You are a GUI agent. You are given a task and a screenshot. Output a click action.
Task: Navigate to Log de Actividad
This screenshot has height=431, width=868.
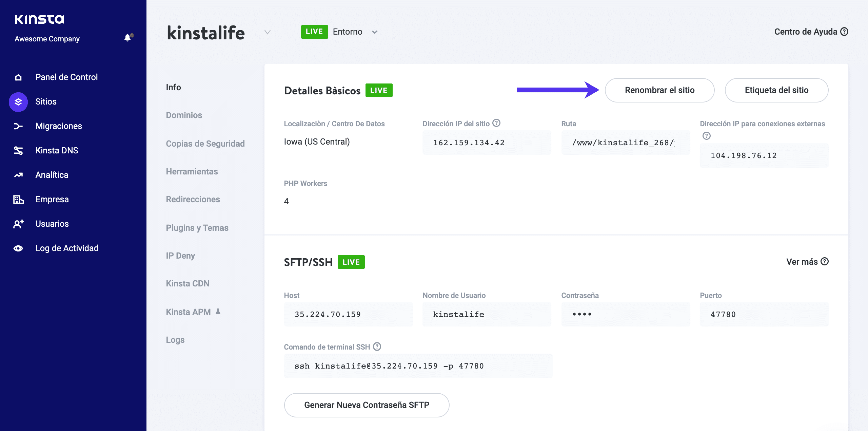tap(67, 248)
